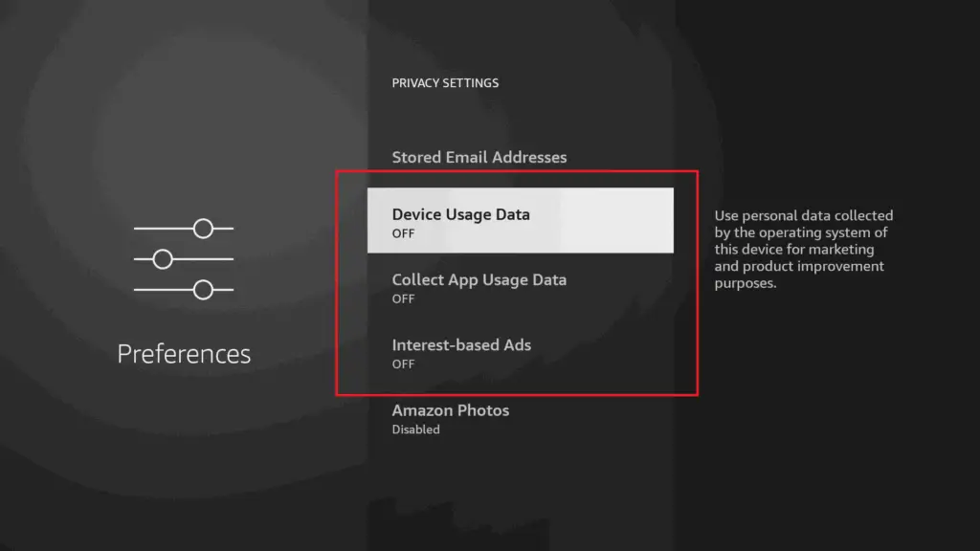This screenshot has height=551, width=980.
Task: Click the top slider knob in Preferences icon
Action: click(203, 229)
